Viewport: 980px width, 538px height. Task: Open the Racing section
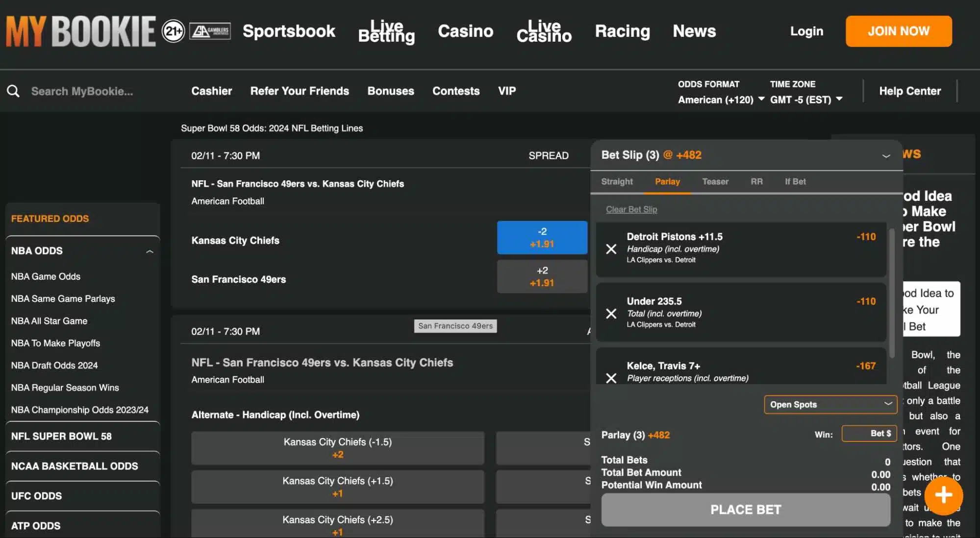tap(622, 31)
